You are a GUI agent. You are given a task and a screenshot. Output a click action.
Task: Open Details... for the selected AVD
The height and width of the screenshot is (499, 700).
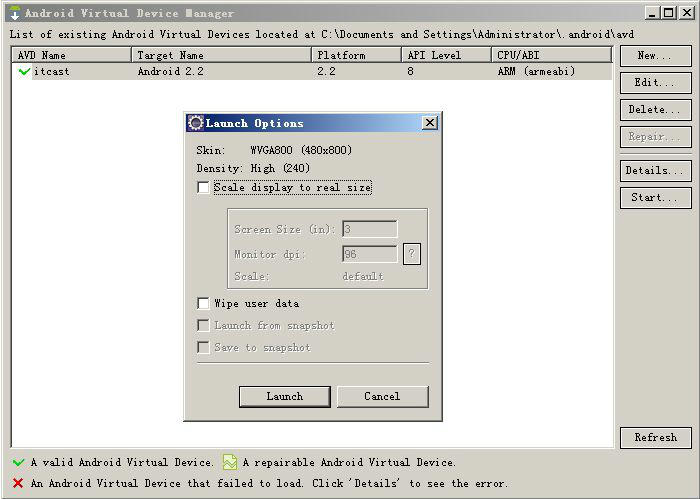pos(655,170)
